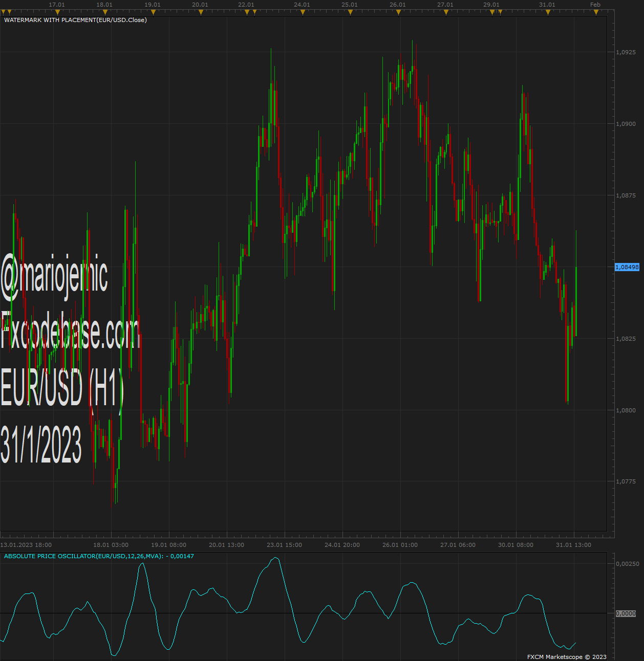Click the 23.01 15:00 time label
644x661 pixels.
(x=285, y=545)
